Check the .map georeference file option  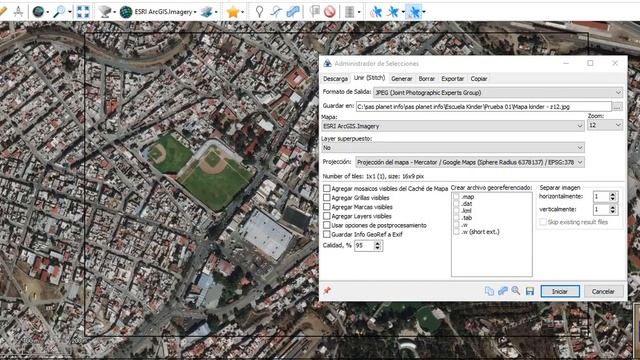[456, 197]
